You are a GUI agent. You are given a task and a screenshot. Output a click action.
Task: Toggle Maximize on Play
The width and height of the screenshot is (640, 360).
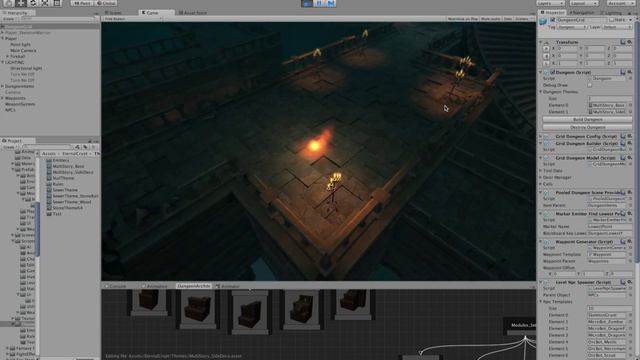(x=462, y=19)
